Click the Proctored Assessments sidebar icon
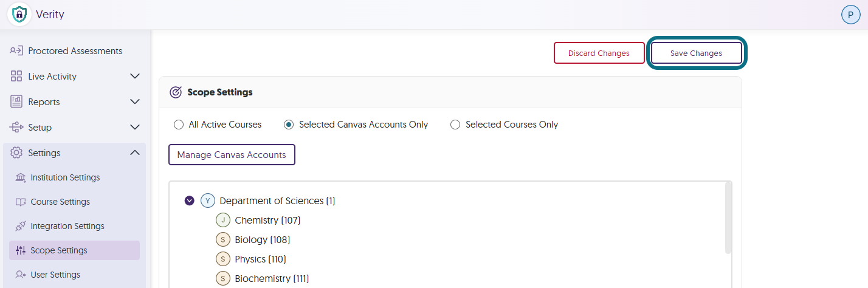 16,51
